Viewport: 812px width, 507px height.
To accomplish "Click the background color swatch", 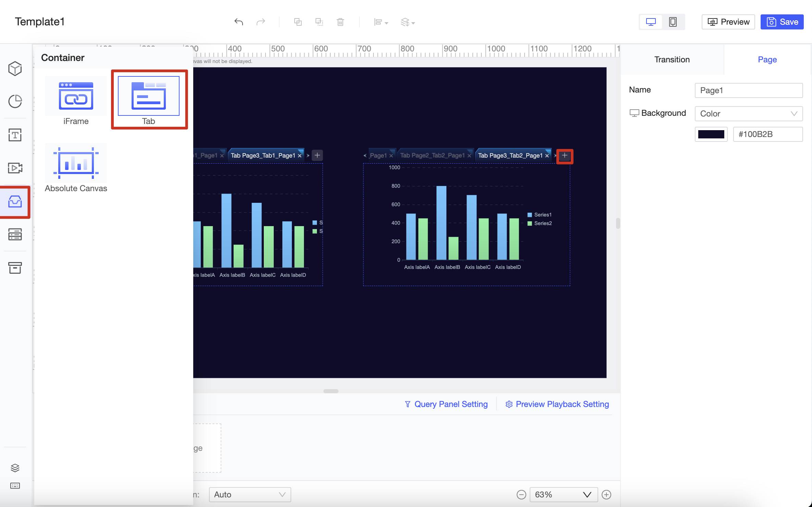I will (x=711, y=134).
